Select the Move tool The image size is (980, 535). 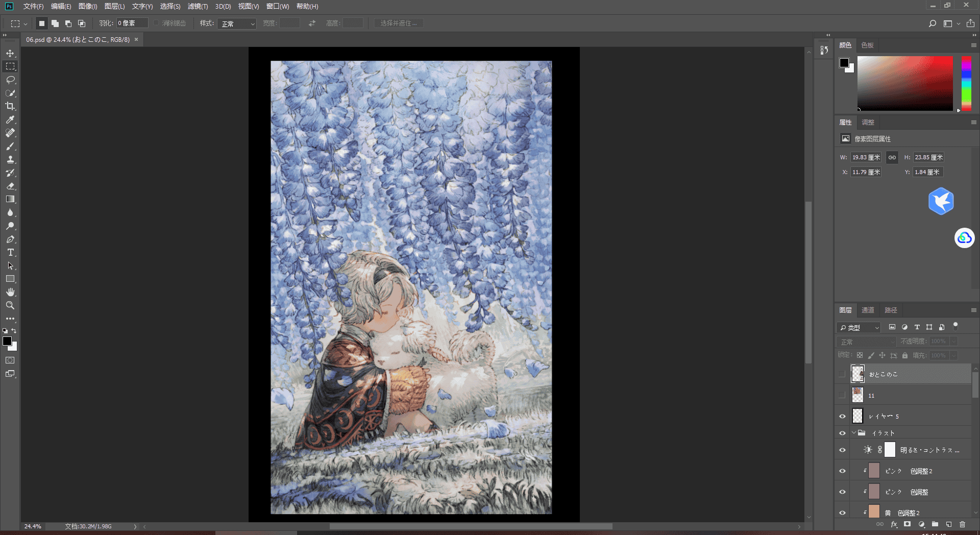click(x=10, y=53)
